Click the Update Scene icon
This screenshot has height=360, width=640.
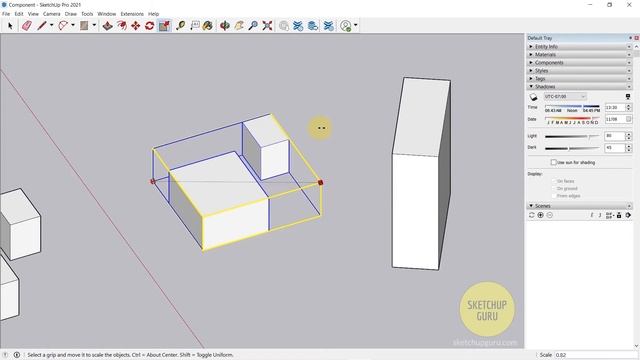(531, 215)
